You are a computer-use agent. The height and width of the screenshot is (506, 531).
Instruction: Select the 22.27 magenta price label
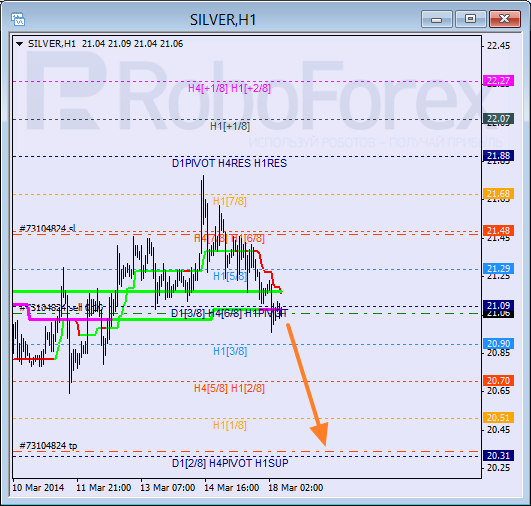(x=498, y=81)
